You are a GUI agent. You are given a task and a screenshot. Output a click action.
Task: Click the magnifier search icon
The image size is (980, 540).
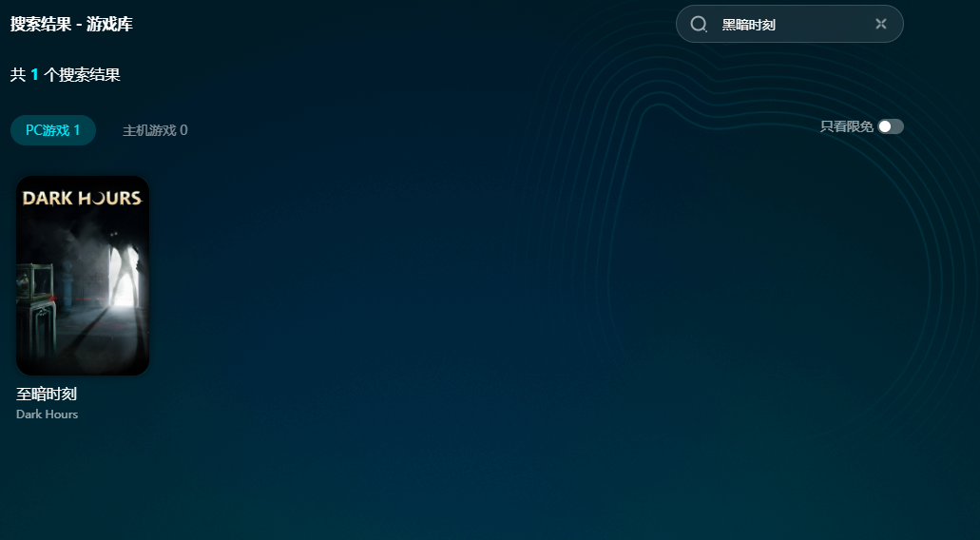coord(698,25)
